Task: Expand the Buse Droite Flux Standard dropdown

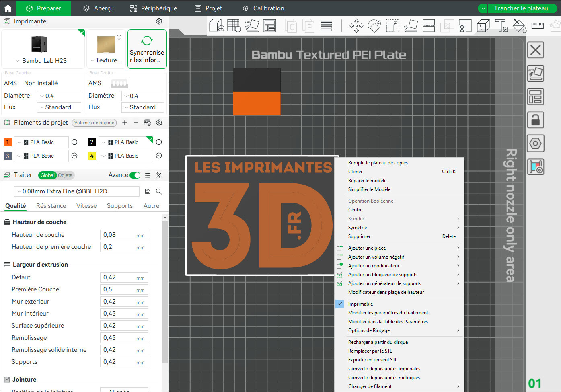Action: pyautogui.click(x=143, y=107)
